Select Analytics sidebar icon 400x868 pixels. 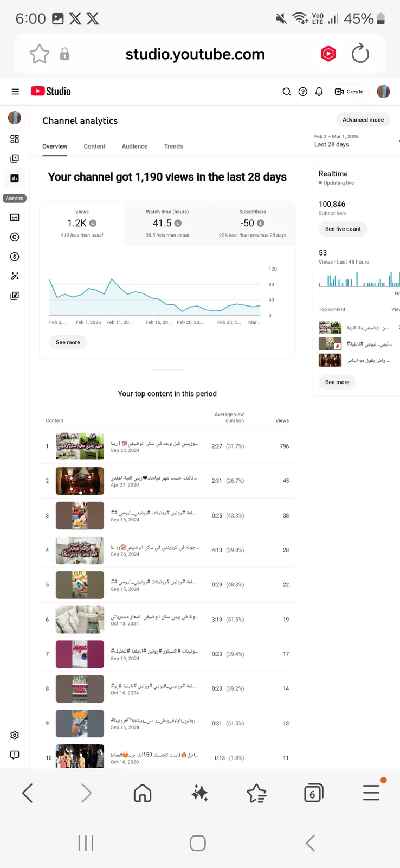(15, 178)
